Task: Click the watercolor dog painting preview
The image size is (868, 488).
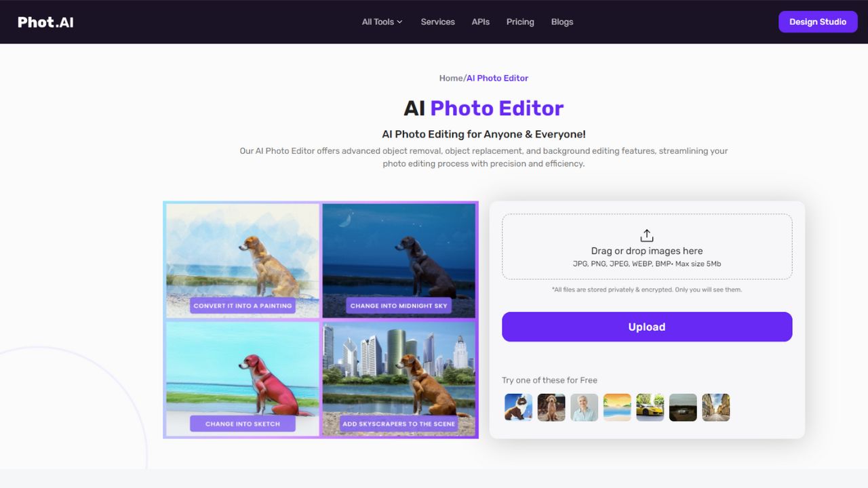Action: 243,261
